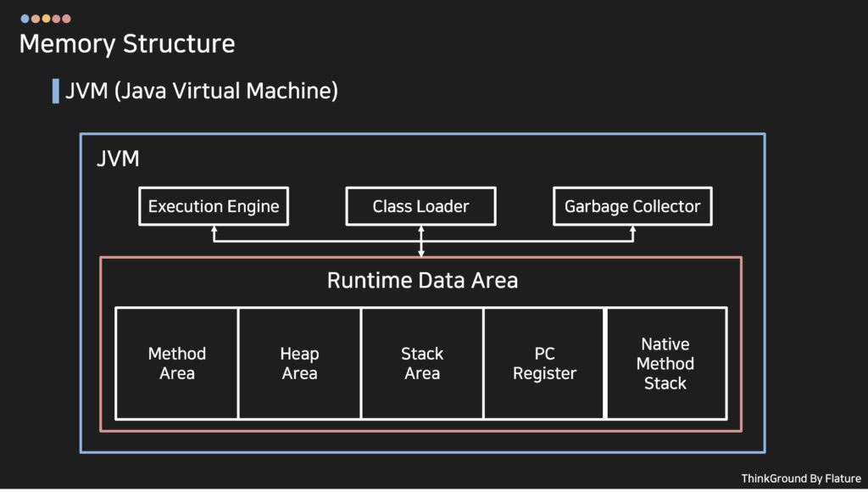Click the Heap Area block
Image resolution: width=868 pixels, height=492 pixels.
pyautogui.click(x=299, y=363)
